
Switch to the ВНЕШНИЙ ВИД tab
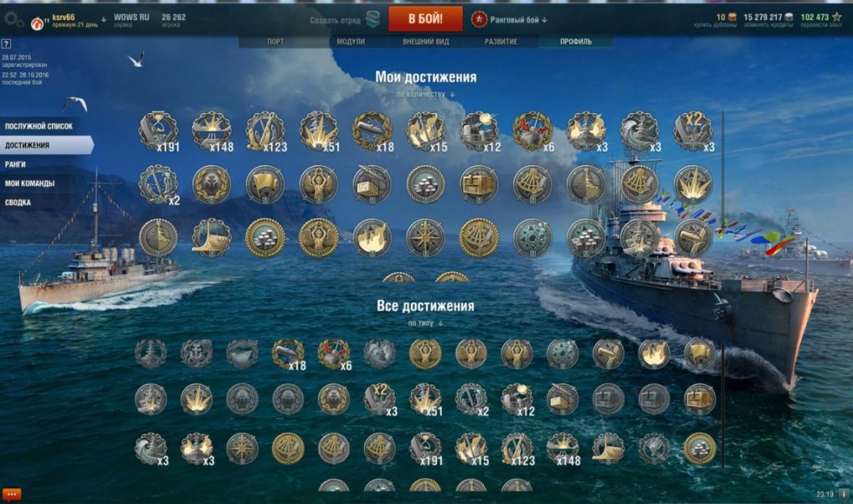click(426, 41)
